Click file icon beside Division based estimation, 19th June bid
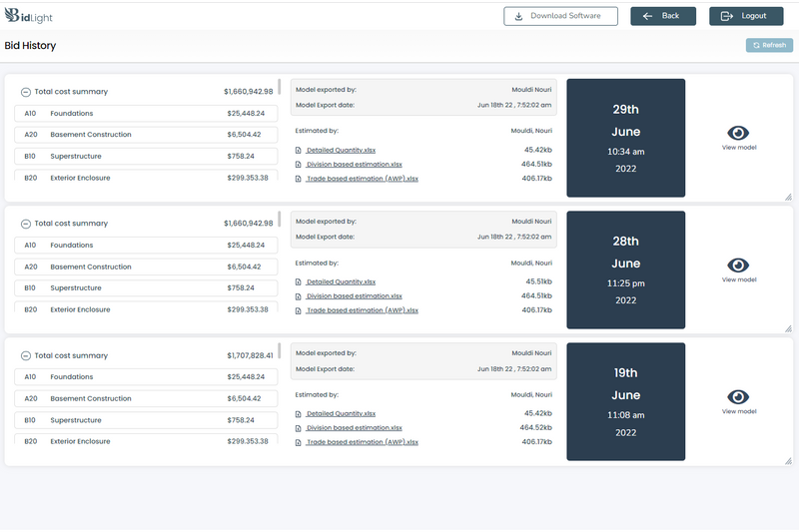The image size is (799, 532). coord(298,428)
